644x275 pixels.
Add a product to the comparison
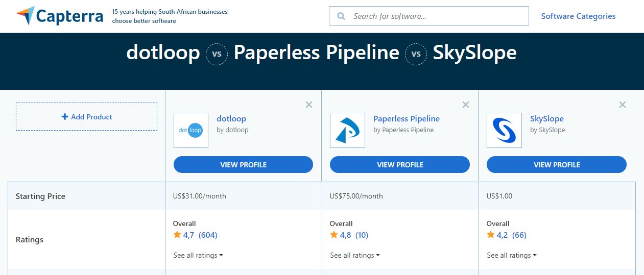(x=86, y=117)
